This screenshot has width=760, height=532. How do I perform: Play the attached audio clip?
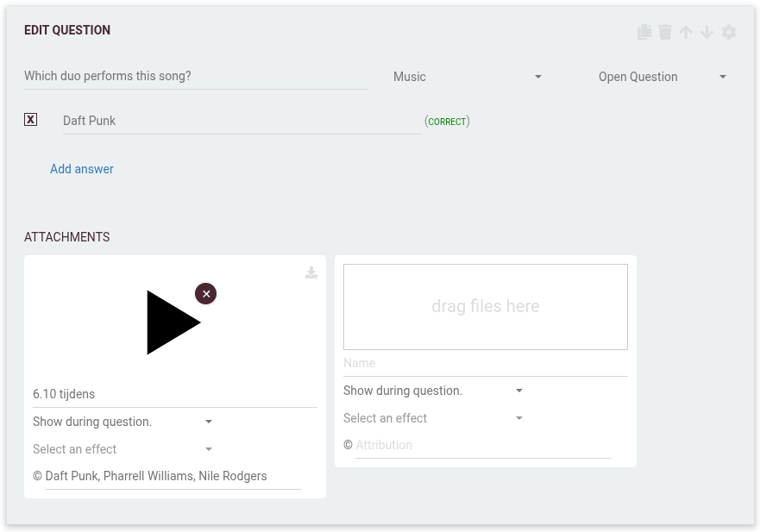pos(173,322)
